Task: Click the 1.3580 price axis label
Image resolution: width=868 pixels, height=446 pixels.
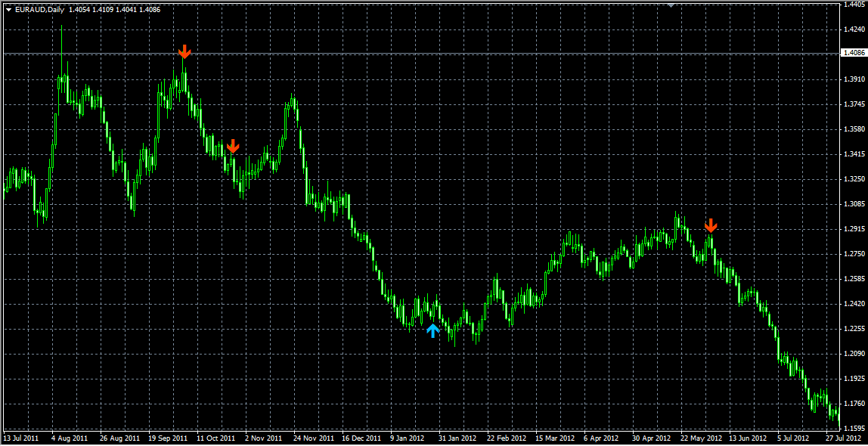Action: (853, 129)
